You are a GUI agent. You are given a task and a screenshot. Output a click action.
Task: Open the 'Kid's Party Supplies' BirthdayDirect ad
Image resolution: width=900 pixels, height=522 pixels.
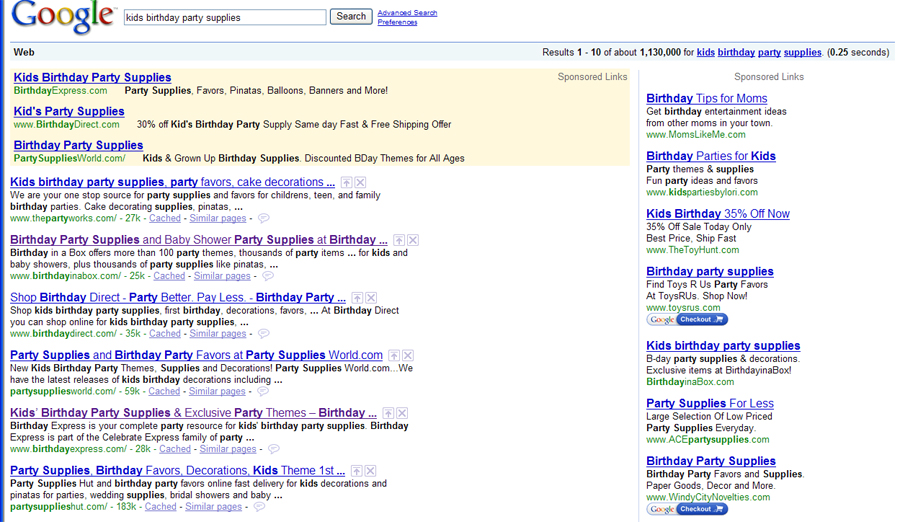[69, 111]
